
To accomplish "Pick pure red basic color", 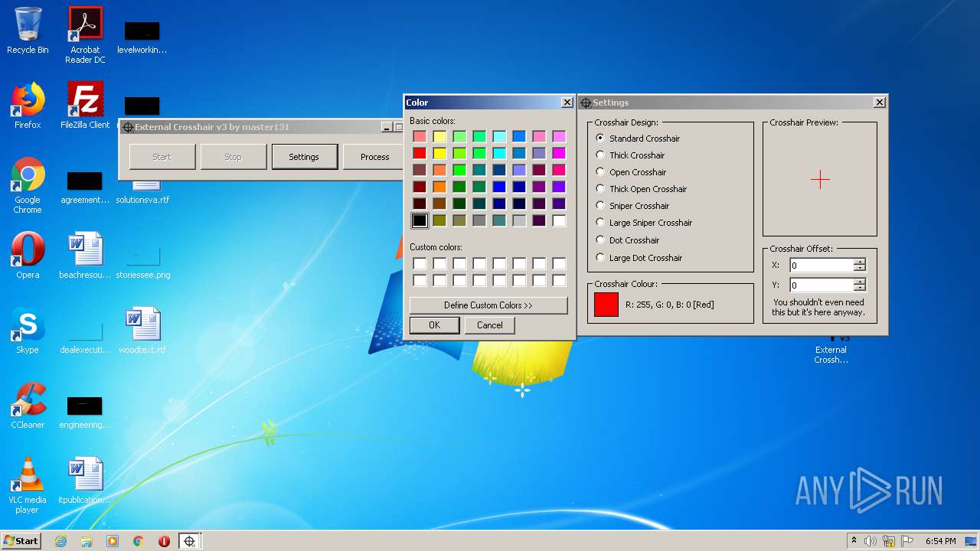I will [420, 153].
